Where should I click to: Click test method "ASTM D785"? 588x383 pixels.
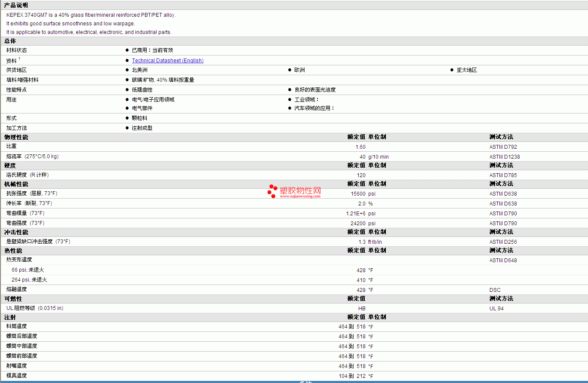coord(503,175)
